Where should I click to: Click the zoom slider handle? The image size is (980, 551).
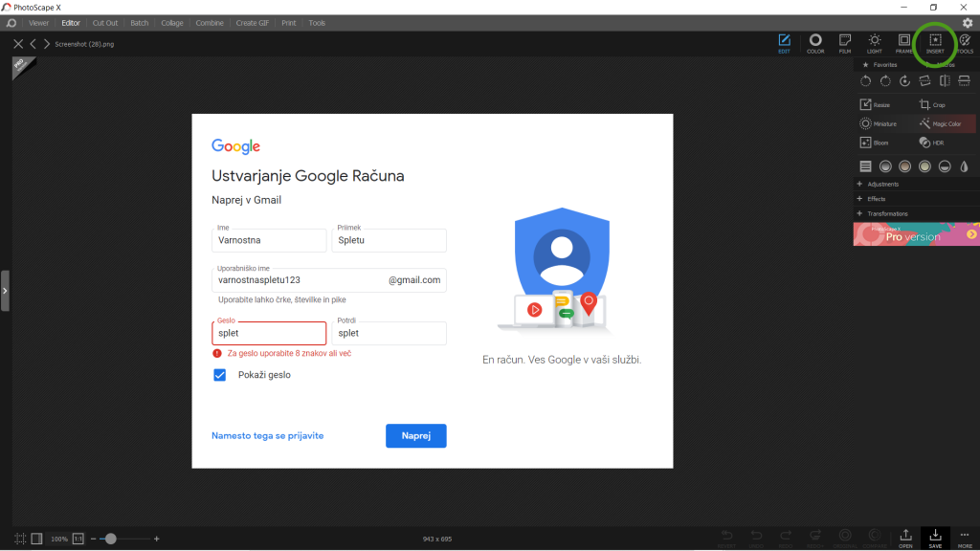[111, 539]
